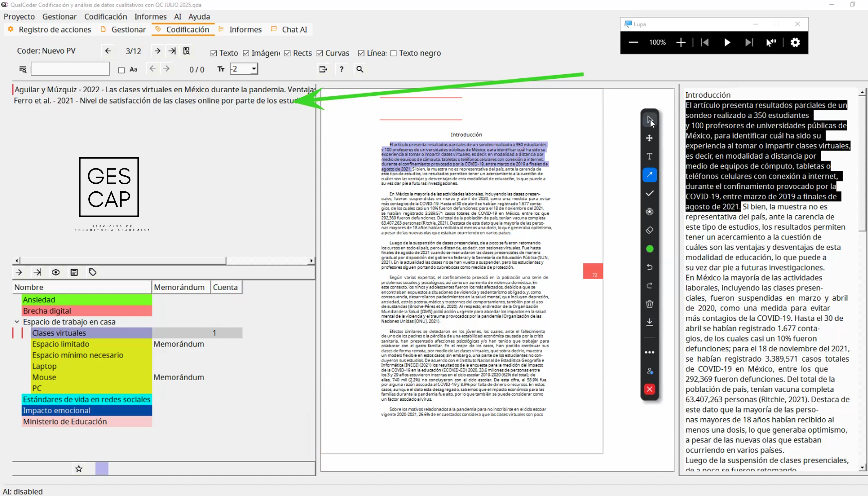Collapse the Espacio de trabajo en casa category
The width and height of the screenshot is (868, 496).
tap(17, 322)
